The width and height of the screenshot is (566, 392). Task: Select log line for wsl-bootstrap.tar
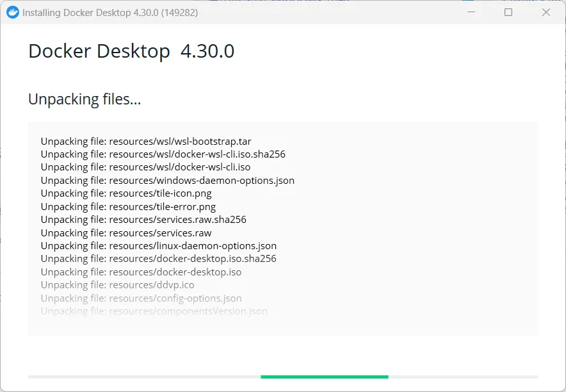[146, 141]
